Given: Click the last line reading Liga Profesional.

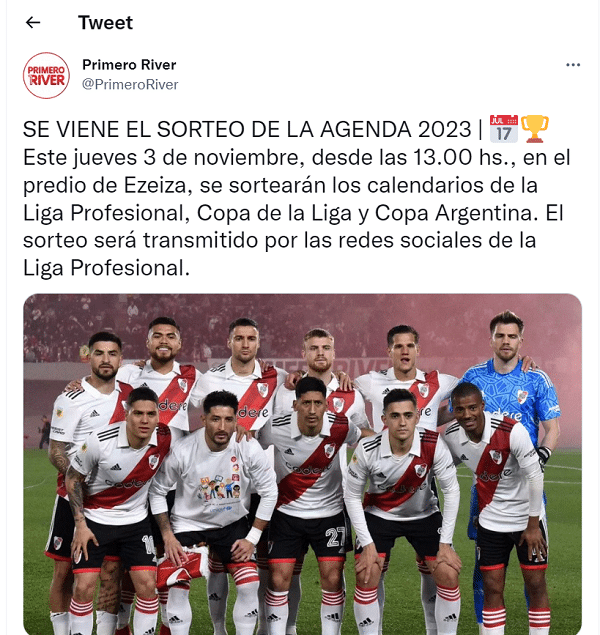Looking at the screenshot, I should coord(106,268).
